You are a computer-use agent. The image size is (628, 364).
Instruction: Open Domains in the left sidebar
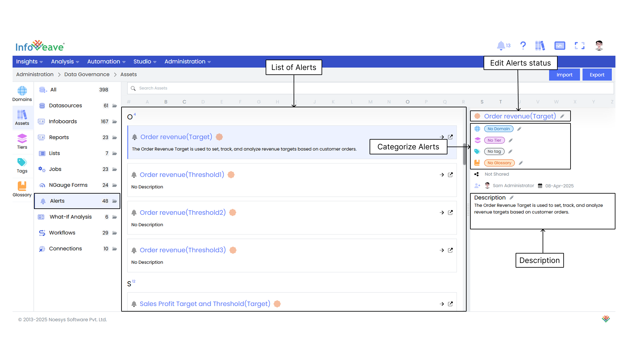(22, 94)
